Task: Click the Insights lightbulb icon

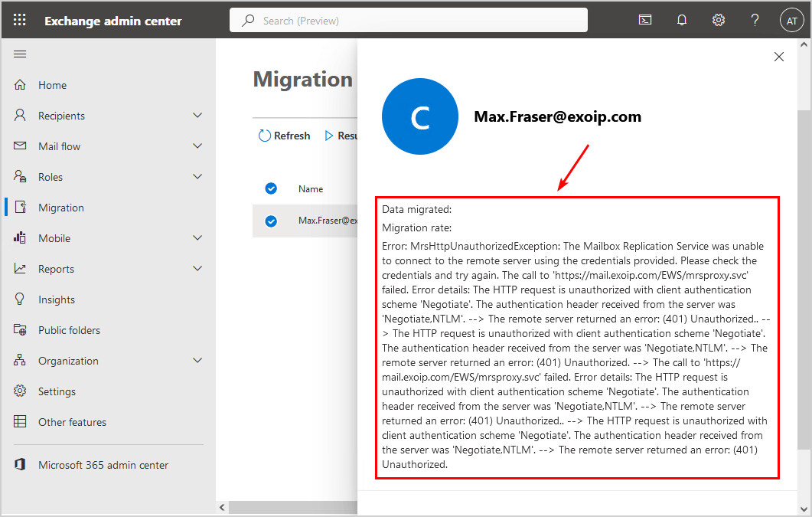Action: 20,299
